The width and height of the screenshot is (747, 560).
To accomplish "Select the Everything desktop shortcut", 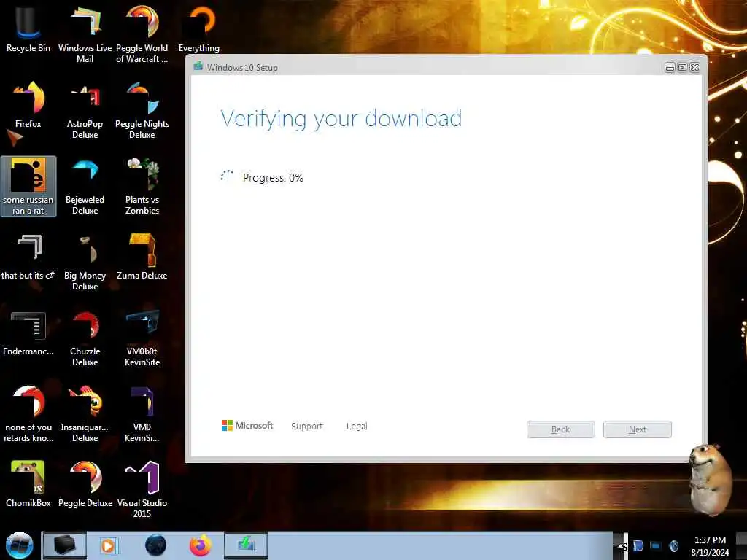I will (x=199, y=28).
